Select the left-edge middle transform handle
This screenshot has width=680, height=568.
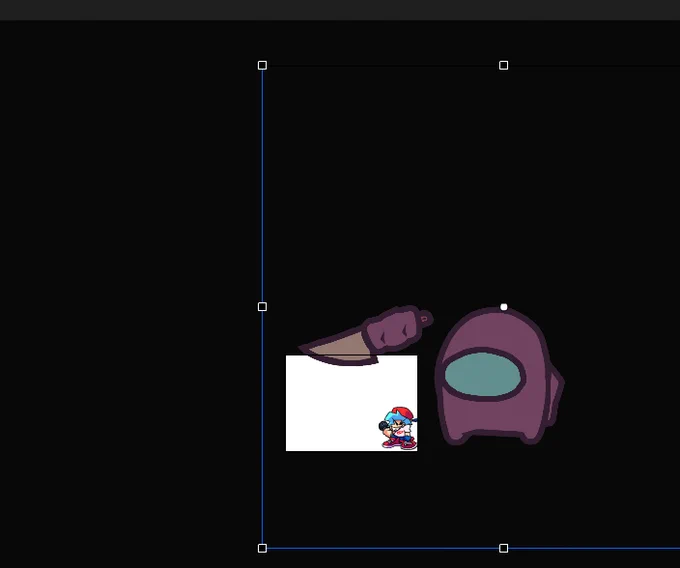coord(262,307)
